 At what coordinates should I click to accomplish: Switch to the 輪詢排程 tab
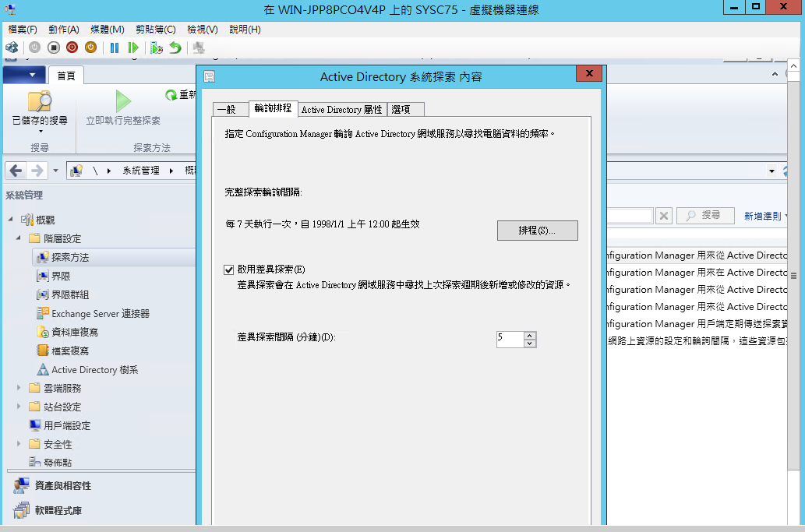(273, 108)
